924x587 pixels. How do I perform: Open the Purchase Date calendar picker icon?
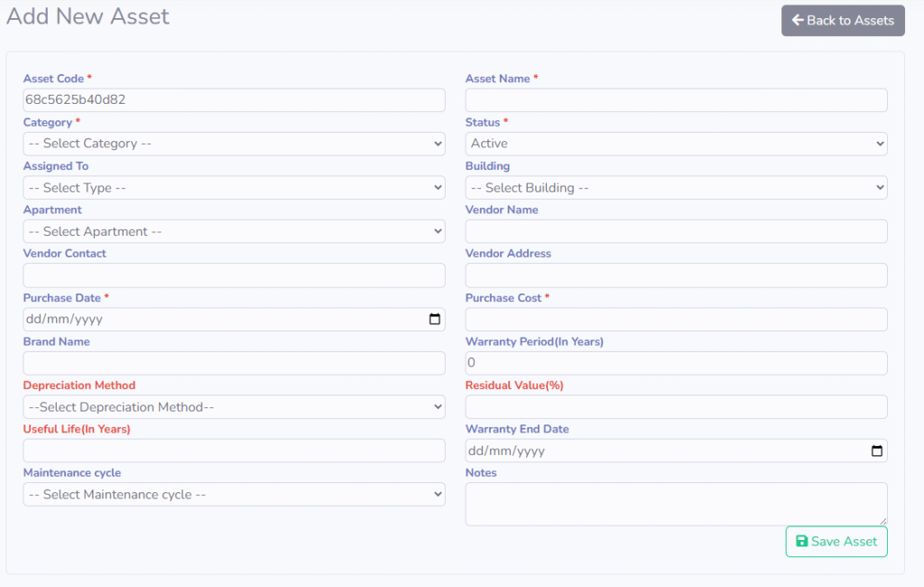[x=434, y=319]
